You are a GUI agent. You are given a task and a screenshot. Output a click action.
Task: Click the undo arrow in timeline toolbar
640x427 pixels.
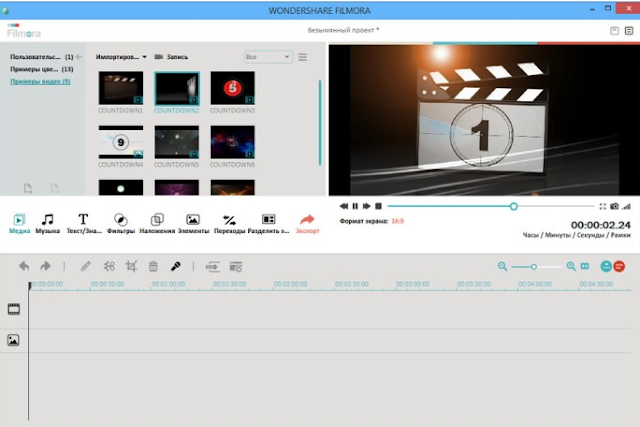coord(24,266)
